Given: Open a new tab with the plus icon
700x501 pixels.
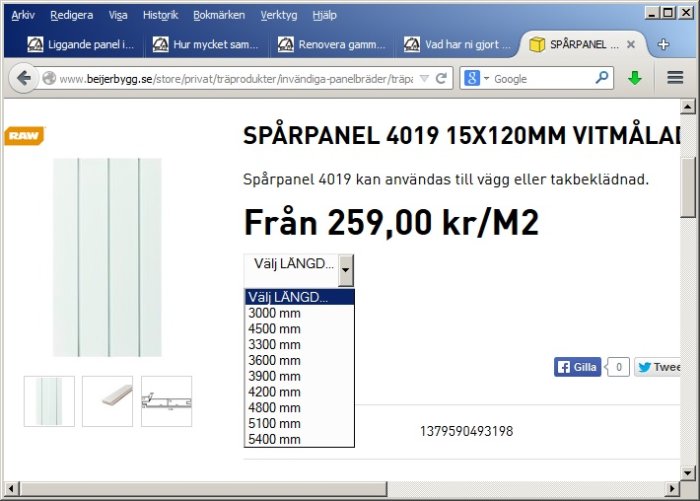Looking at the screenshot, I should pos(663,44).
